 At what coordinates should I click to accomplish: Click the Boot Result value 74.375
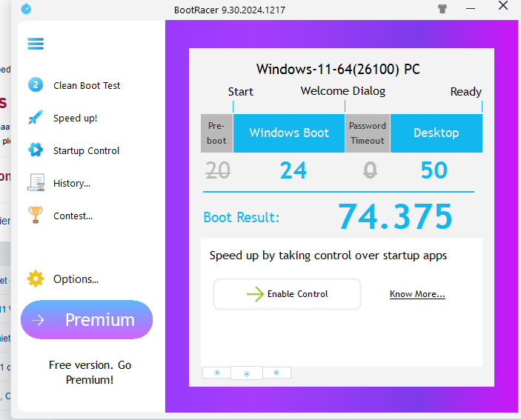pyautogui.click(x=395, y=217)
